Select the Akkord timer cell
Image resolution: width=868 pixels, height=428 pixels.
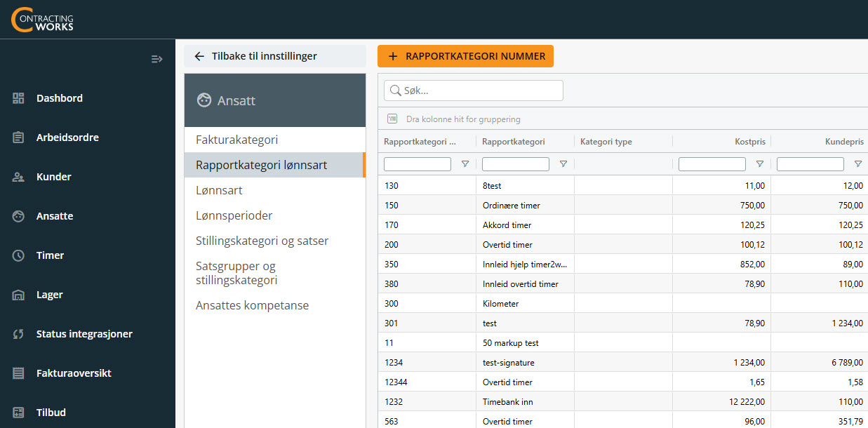pos(525,225)
